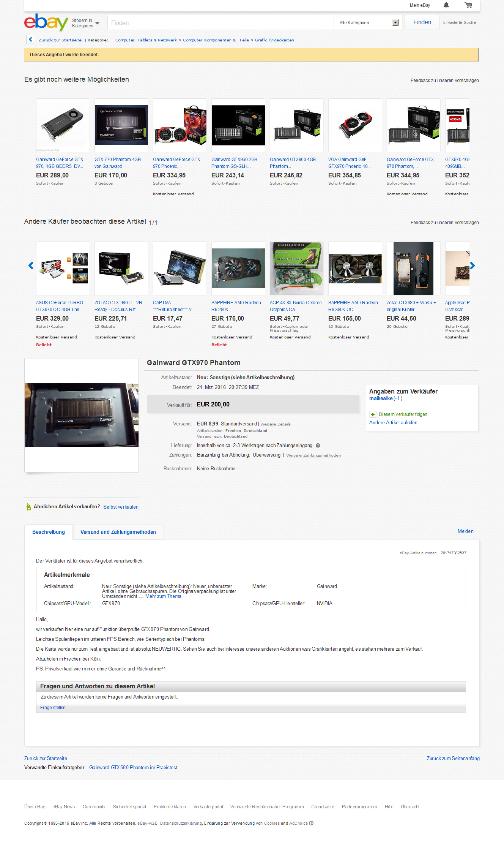Viewport: 504px width, 841px height.
Task: Switch to Versand und Zahlungsmethoden tab
Action: 118,532
